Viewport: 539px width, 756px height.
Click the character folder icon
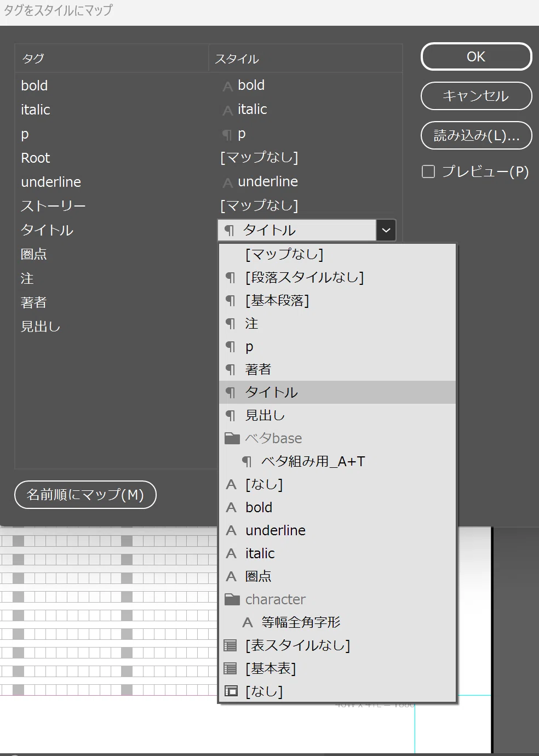click(232, 599)
